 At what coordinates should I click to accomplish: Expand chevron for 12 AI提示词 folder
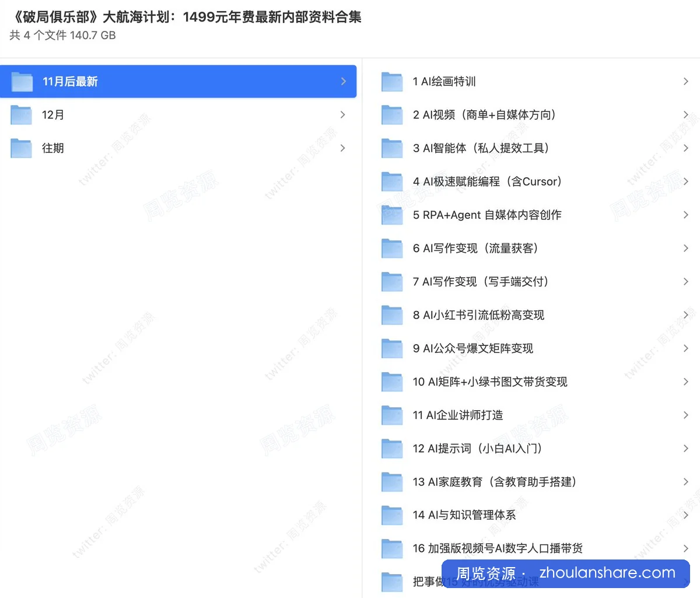686,449
